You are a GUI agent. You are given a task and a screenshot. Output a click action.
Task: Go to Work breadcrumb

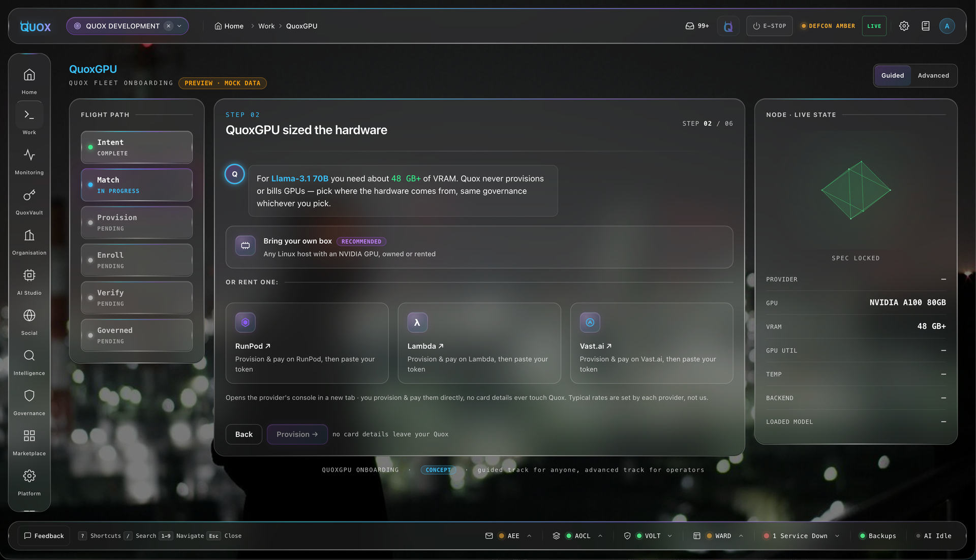(266, 26)
